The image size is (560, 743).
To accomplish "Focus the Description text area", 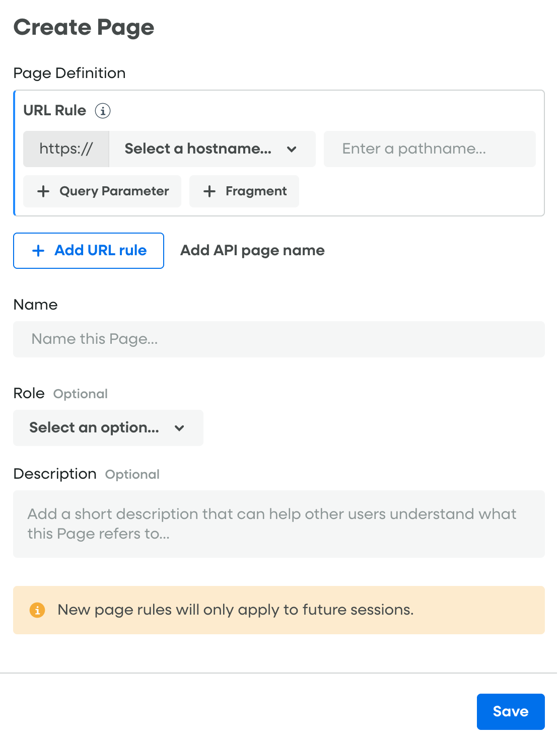I will pyautogui.click(x=278, y=524).
